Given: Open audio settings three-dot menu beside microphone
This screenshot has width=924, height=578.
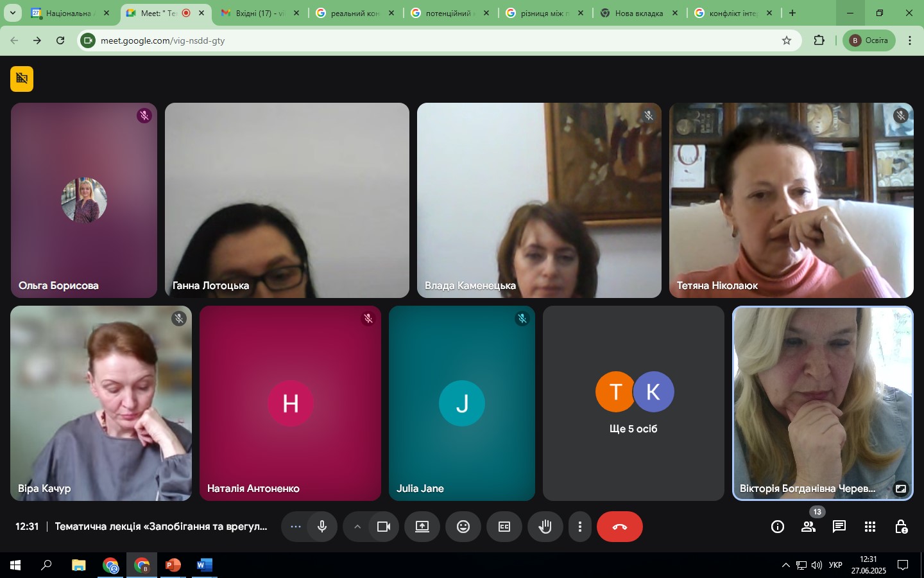Looking at the screenshot, I should click(x=295, y=527).
